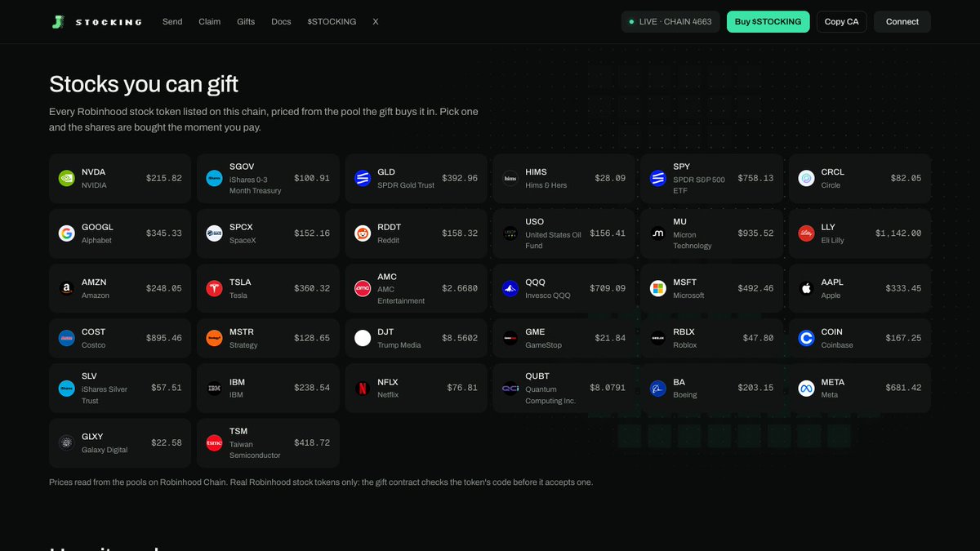This screenshot has width=980, height=551.
Task: Click the AMC Entertainment logo icon
Action: click(363, 288)
